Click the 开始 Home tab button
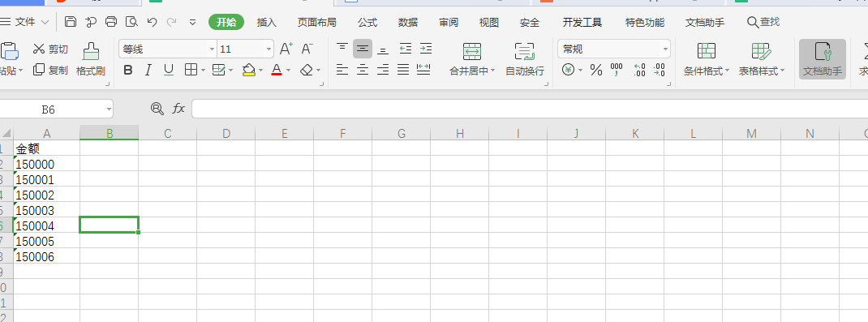This screenshot has width=868, height=322. (226, 22)
